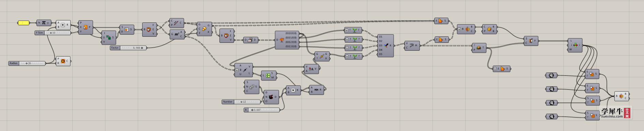Click the Explode Tree component with branch paths
The image size is (644, 131).
287,40
